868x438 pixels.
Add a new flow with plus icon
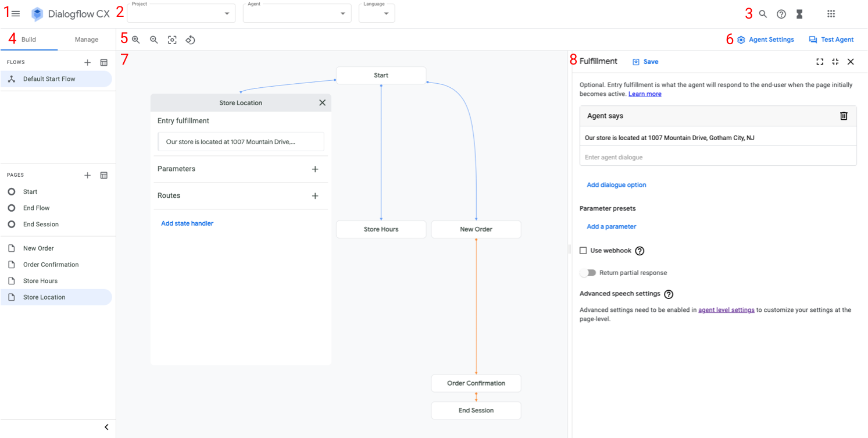[x=88, y=62]
